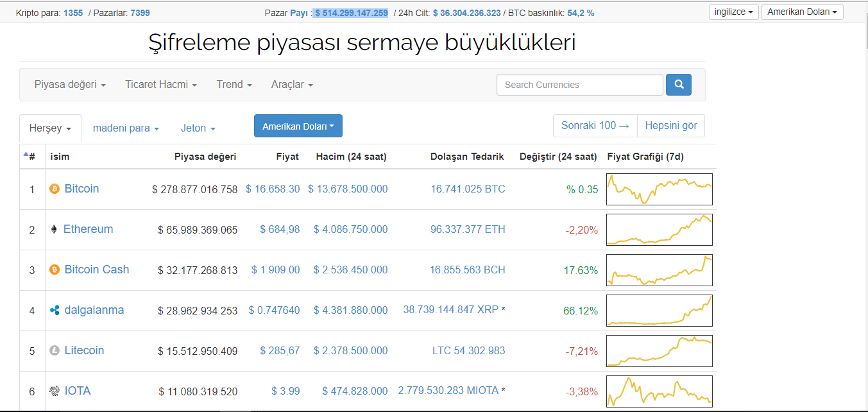
Task: Open the dalgalanma 7d price chart
Action: coord(660,310)
